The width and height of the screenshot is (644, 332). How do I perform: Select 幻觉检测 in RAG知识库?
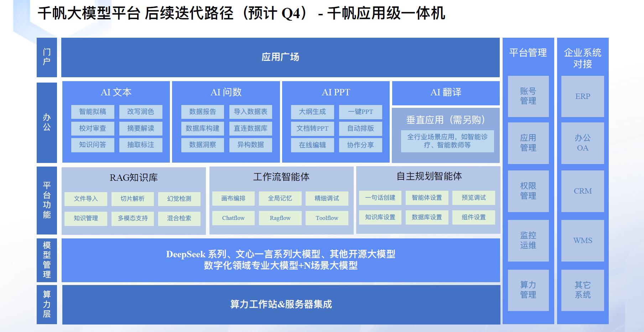point(179,199)
